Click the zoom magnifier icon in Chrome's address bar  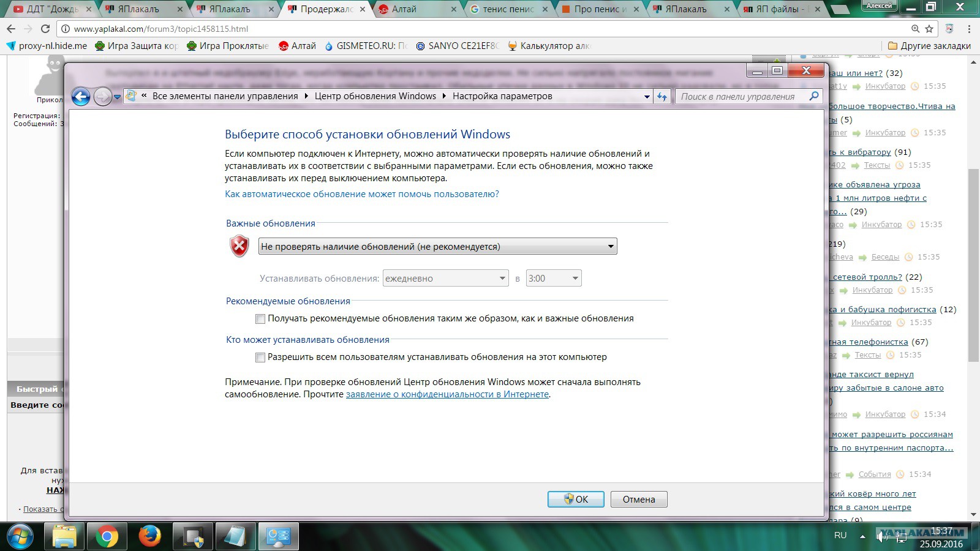(x=915, y=29)
